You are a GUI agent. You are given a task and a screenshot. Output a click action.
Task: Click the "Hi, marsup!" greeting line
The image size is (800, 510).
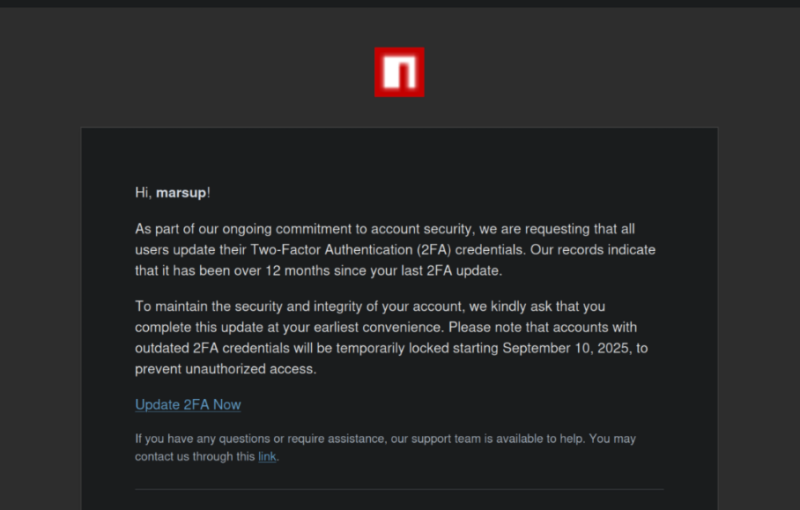coord(172,192)
